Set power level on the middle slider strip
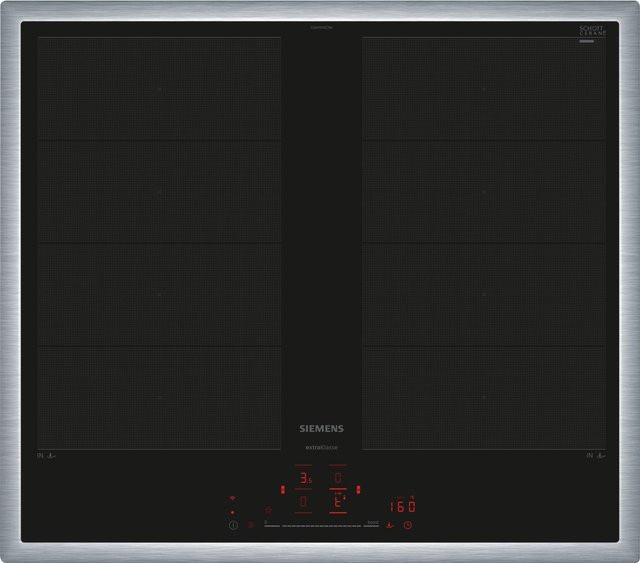640x563 pixels. [322, 526]
